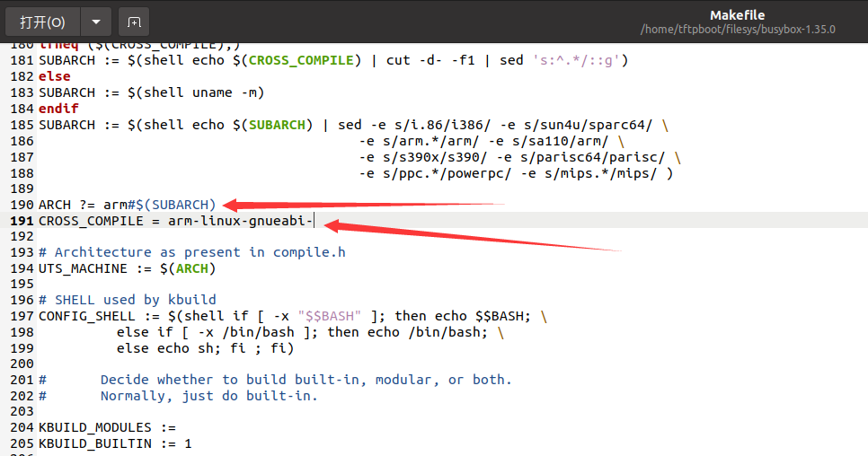Click the 'endif' keyword on line 184
The height and width of the screenshot is (456, 868).
pyautogui.click(x=58, y=109)
